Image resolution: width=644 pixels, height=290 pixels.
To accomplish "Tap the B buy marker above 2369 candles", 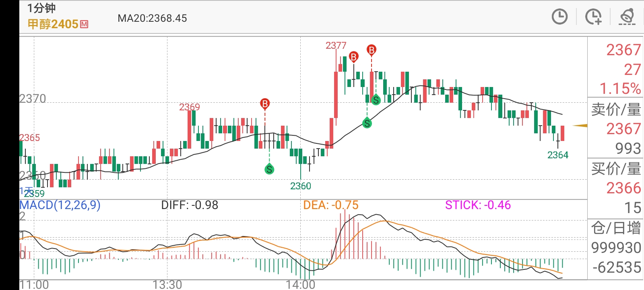I will tap(265, 104).
